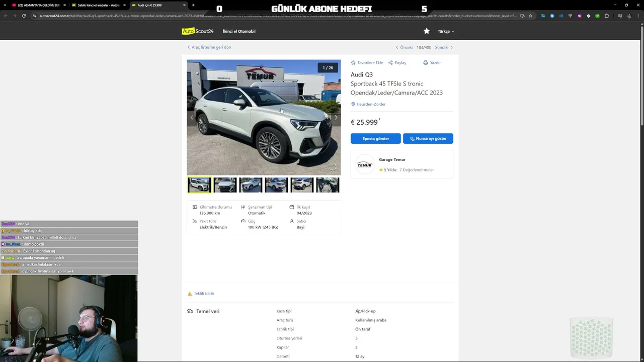The image size is (644, 362).
Task: Bookmark this page with the star icon
Action: click(530, 16)
